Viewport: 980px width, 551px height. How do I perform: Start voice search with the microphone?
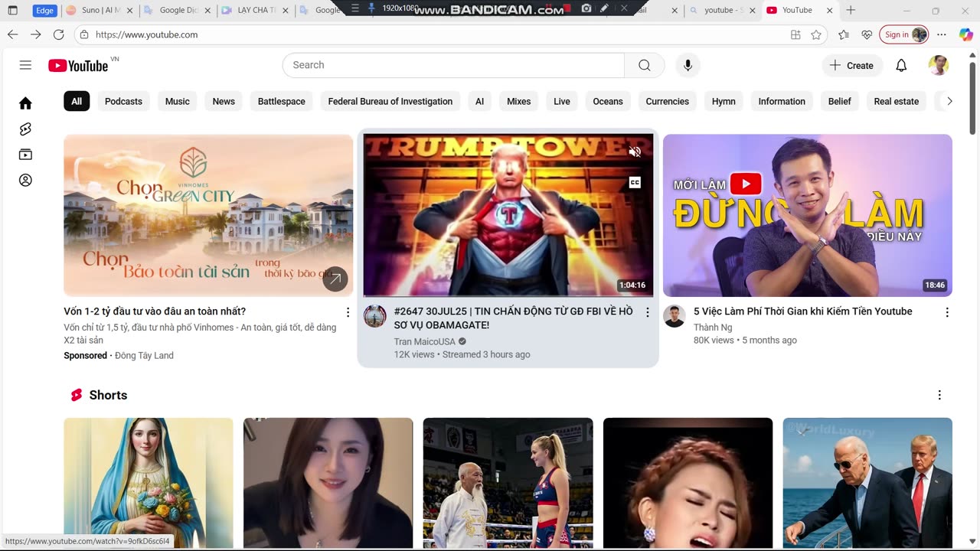688,65
